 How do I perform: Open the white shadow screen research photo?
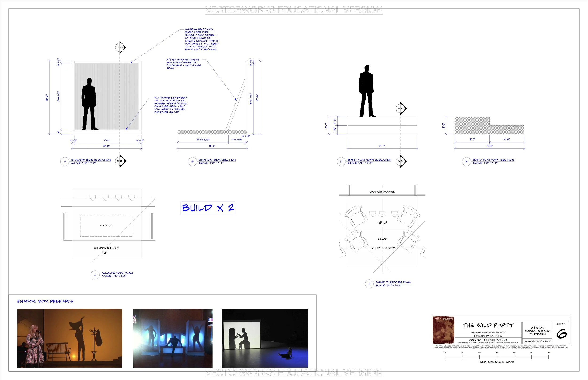click(x=265, y=338)
